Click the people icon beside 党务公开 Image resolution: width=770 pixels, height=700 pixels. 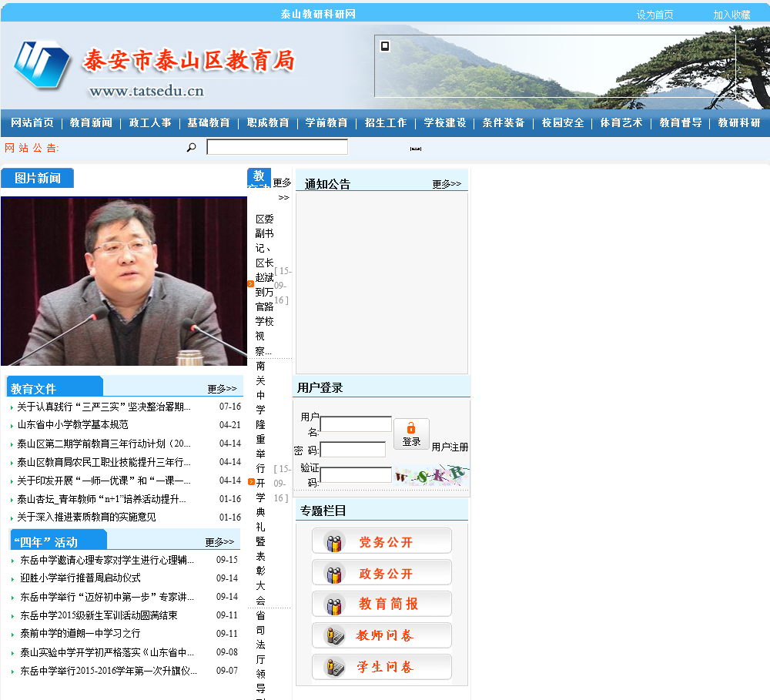334,542
